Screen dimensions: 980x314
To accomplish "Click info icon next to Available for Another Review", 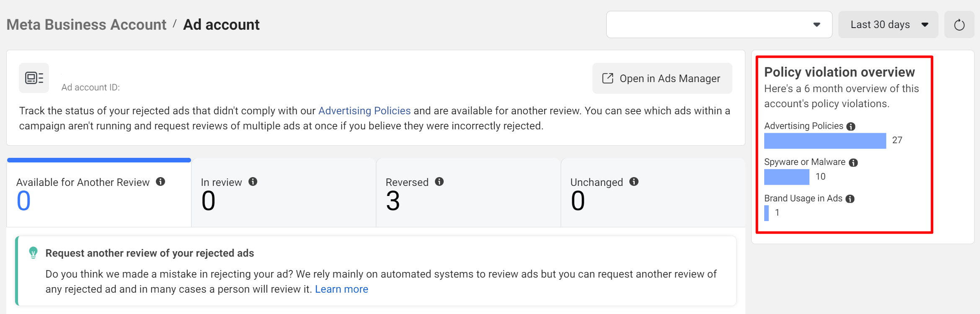I will coord(160,182).
